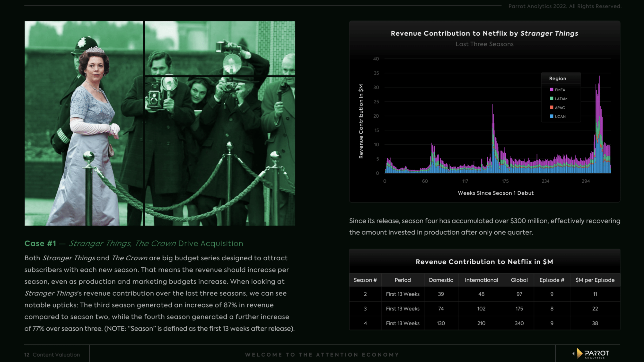The width and height of the screenshot is (644, 362).
Task: Click the 'Weeks Since Season 1 Debut' axis label
Action: [496, 193]
